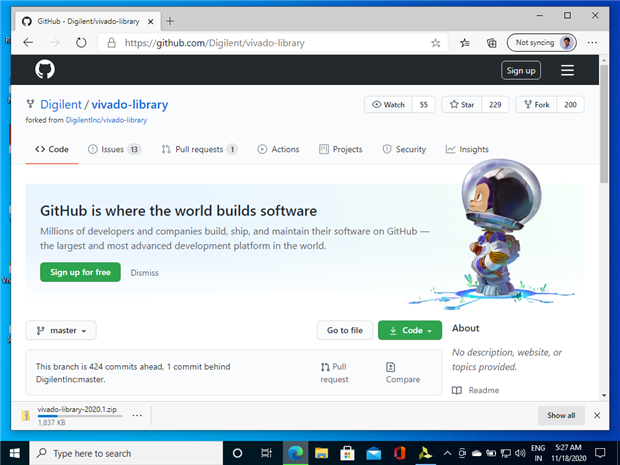Open the Readme link
This screenshot has height=465, width=620.
(476, 390)
